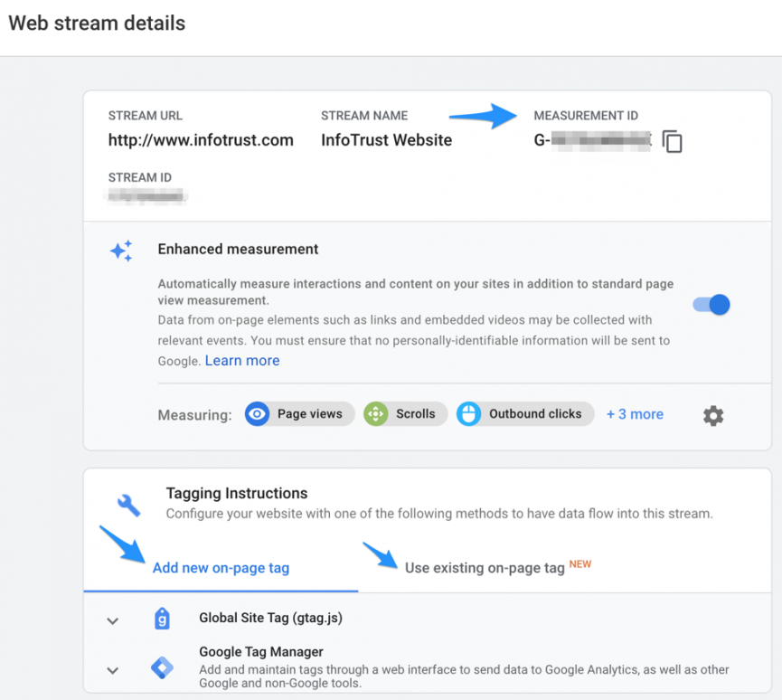Screen dimensions: 782x700
Task: Click the stream URL infotrust.com
Action: 201,140
